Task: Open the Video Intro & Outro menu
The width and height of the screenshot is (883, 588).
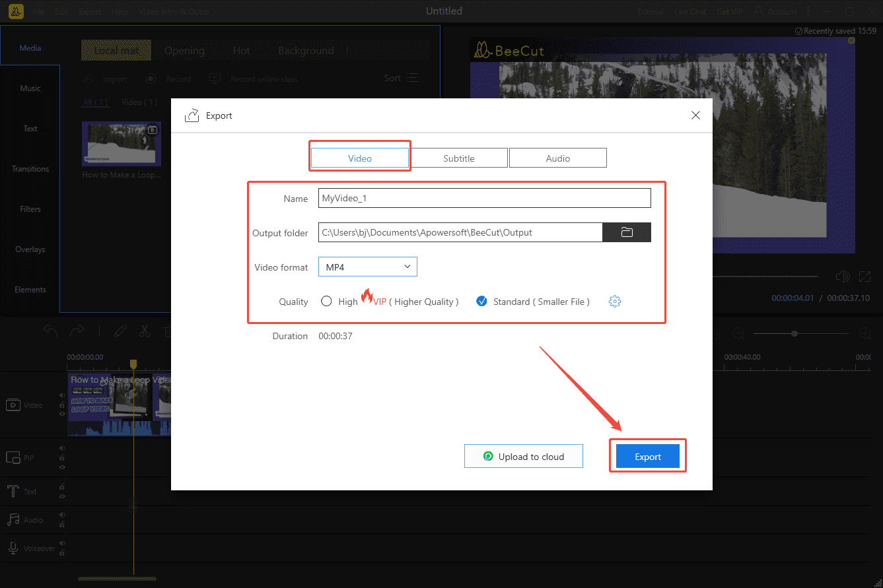Action: pos(174,11)
